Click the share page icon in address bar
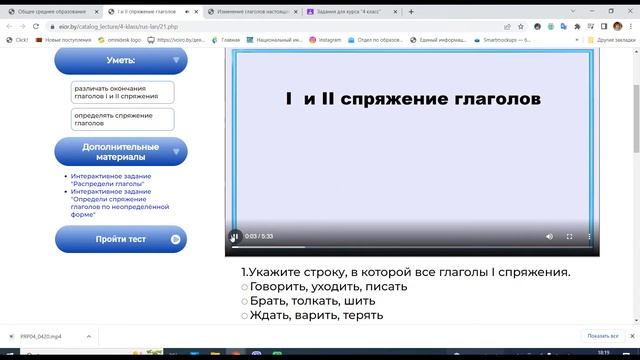This screenshot has width=640, height=360. click(x=507, y=27)
